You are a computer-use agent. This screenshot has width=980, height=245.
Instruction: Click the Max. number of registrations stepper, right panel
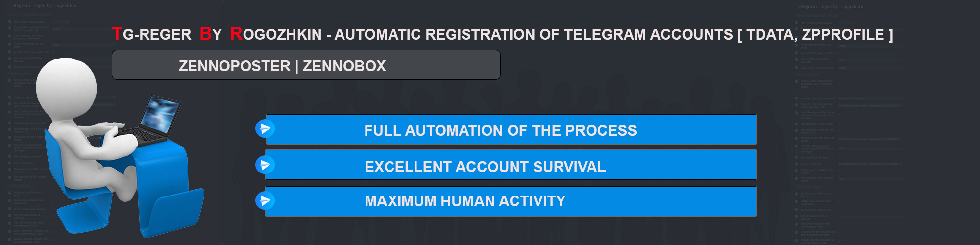coord(847,22)
